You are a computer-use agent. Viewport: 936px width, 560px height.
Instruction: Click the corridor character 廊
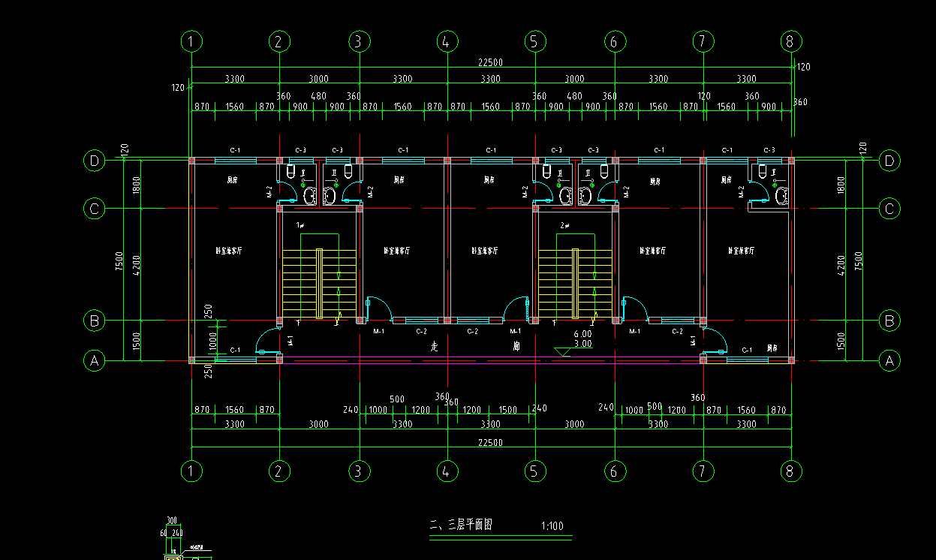click(x=516, y=347)
